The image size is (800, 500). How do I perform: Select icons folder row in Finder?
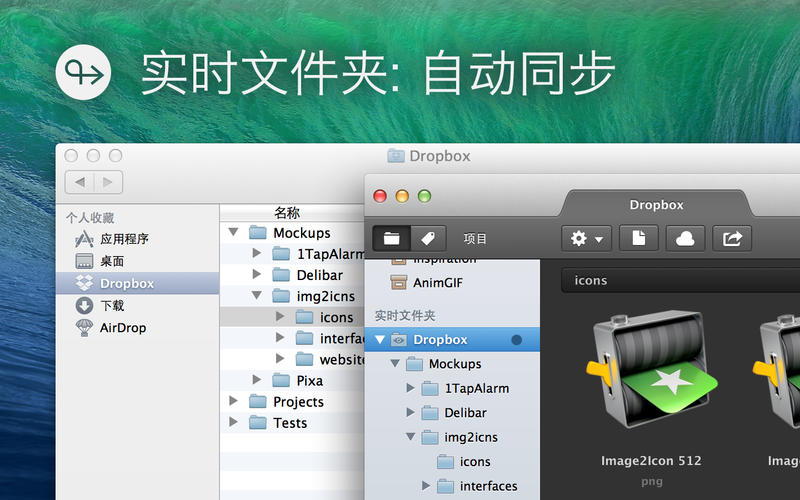pos(292,317)
